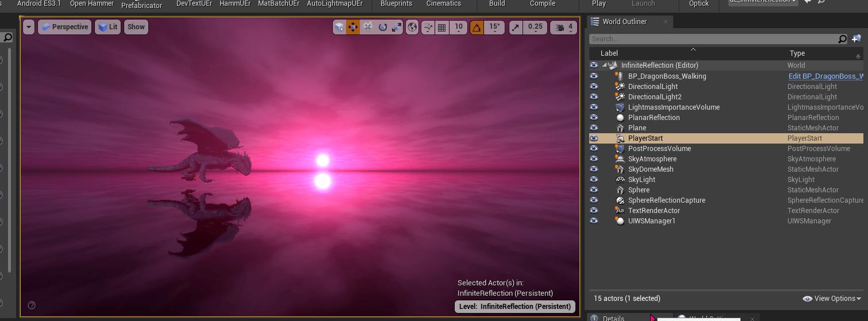Image resolution: width=868 pixels, height=321 pixels.
Task: Open View Options in World Outliner
Action: point(832,299)
